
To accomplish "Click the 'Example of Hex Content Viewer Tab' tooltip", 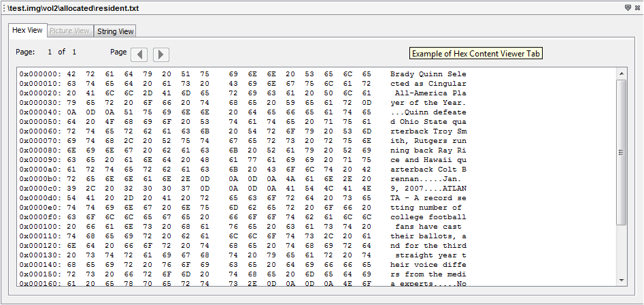I will [x=476, y=54].
